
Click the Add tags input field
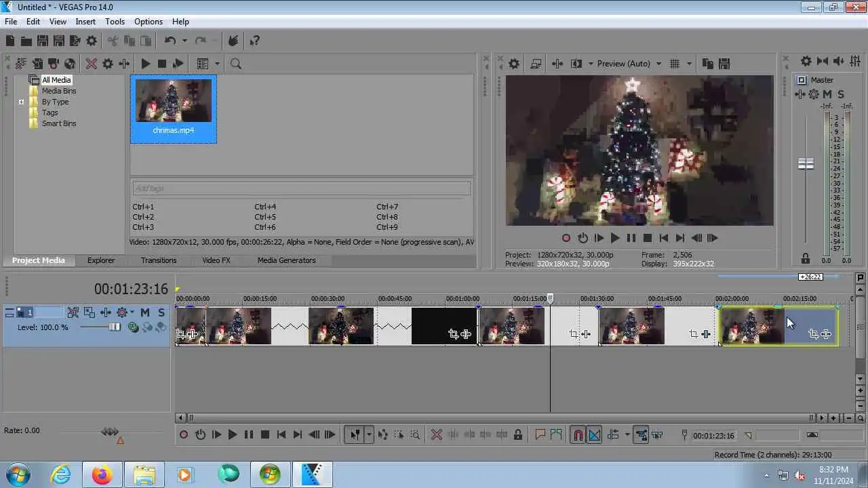point(301,188)
